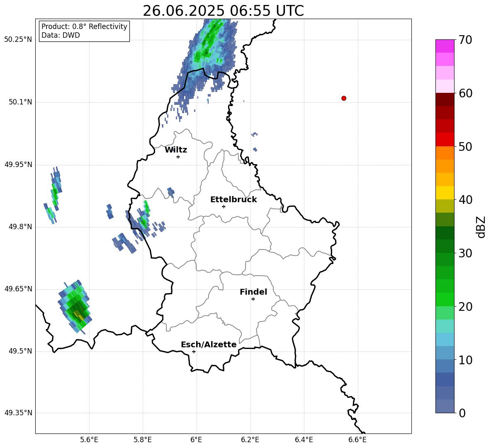Click the 60 colorbar tick label
The width and height of the screenshot is (491, 448).
(x=465, y=93)
